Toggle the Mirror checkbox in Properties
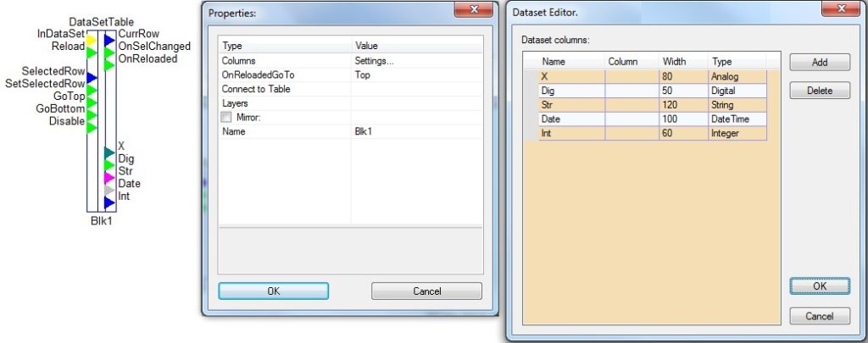The width and height of the screenshot is (868, 343). (225, 117)
